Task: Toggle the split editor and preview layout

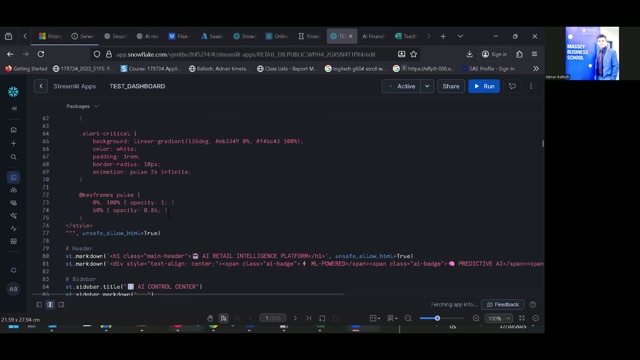Action: [x=50, y=304]
